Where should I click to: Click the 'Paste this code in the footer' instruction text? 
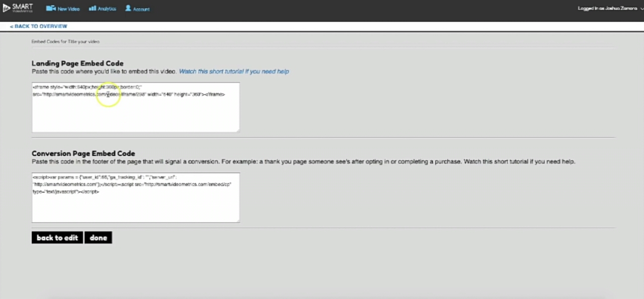click(x=303, y=162)
